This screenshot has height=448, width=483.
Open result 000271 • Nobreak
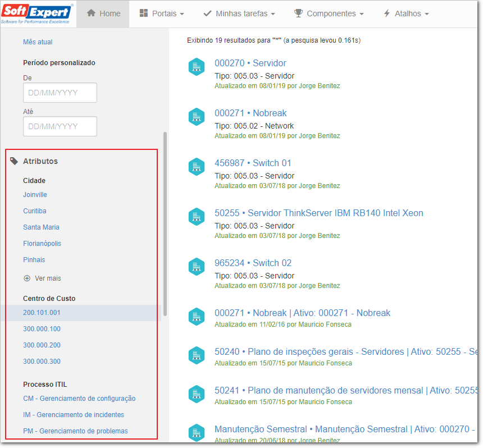[250, 113]
